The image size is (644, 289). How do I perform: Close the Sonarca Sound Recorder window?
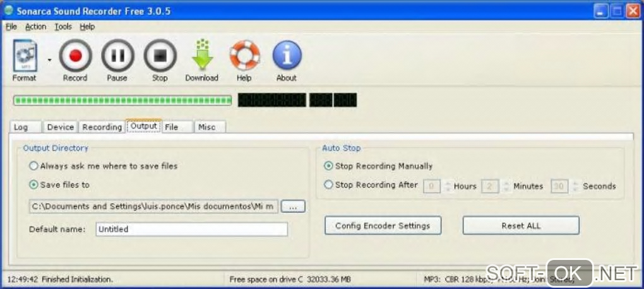pos(633,11)
